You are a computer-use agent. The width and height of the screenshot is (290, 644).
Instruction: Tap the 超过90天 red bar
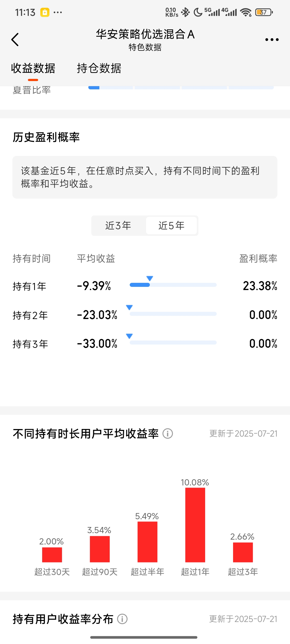100,549
